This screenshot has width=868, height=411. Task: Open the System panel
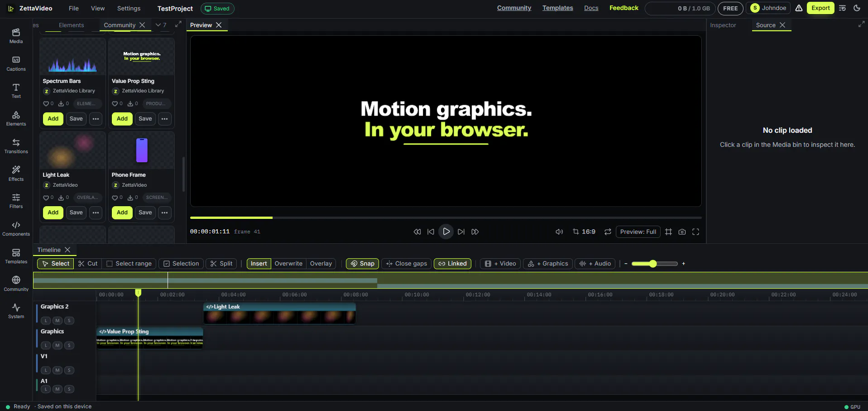tap(16, 311)
